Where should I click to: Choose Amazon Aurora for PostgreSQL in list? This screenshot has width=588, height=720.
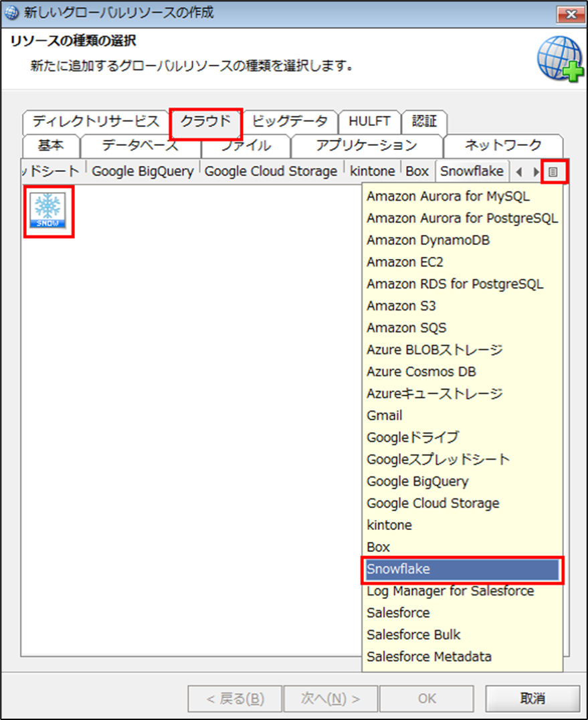[462, 219]
